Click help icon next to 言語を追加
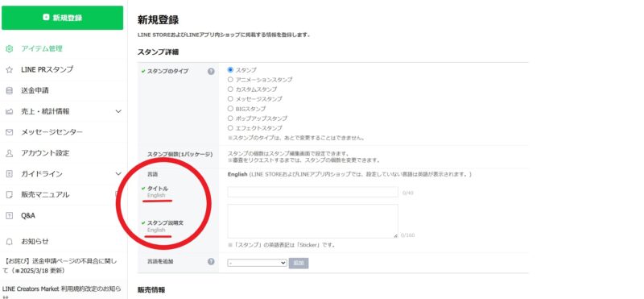Screen dimensions: 644x299 point(211,261)
